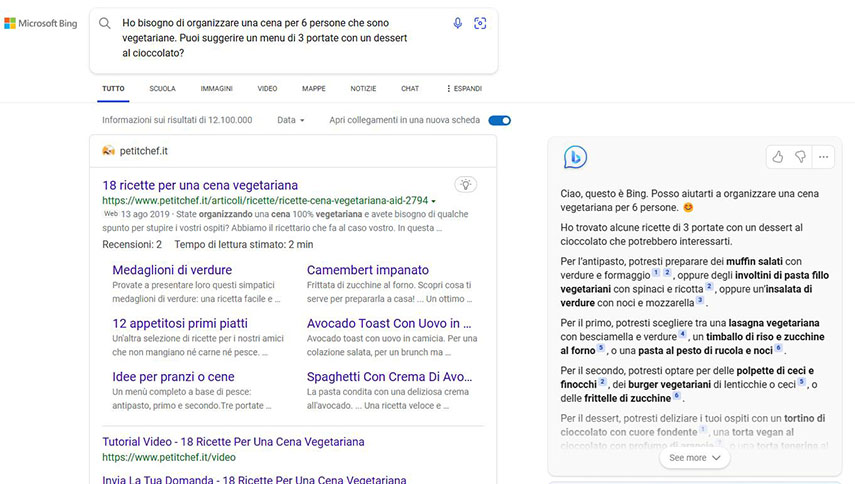This screenshot has width=855, height=484.
Task: Open the Data filter dropdown
Action: click(291, 120)
